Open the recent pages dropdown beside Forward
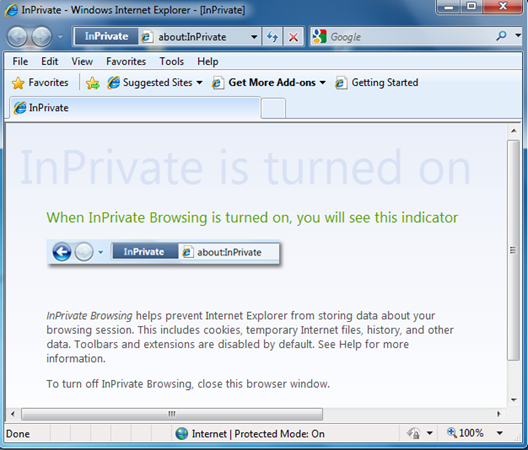The width and height of the screenshot is (528, 450). pos(60,36)
